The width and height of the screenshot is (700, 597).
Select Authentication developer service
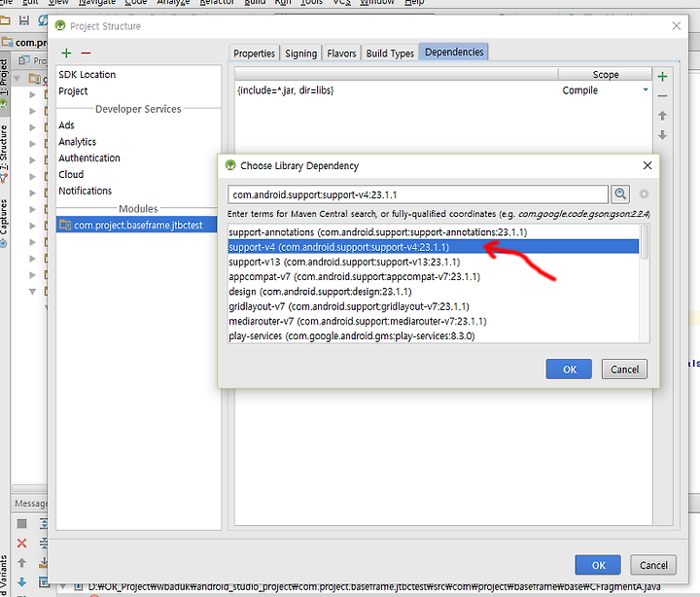point(138,158)
